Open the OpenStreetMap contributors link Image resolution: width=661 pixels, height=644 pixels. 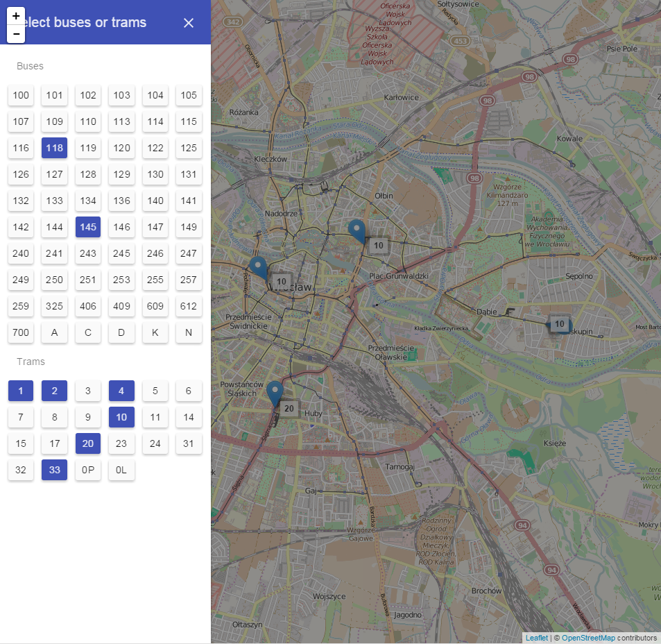click(587, 638)
